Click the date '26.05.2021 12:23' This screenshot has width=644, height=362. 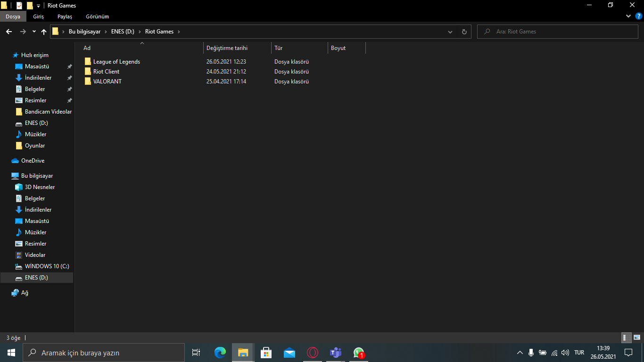click(226, 62)
